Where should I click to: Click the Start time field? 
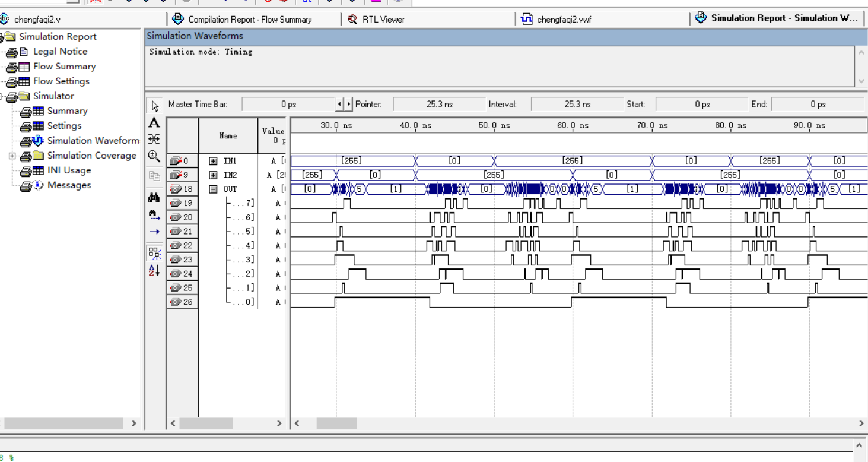702,105
